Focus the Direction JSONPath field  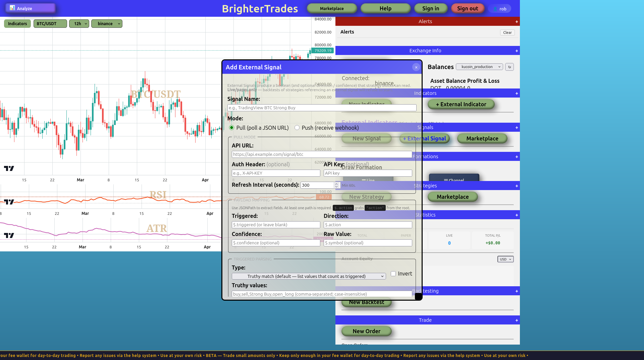[x=368, y=225]
